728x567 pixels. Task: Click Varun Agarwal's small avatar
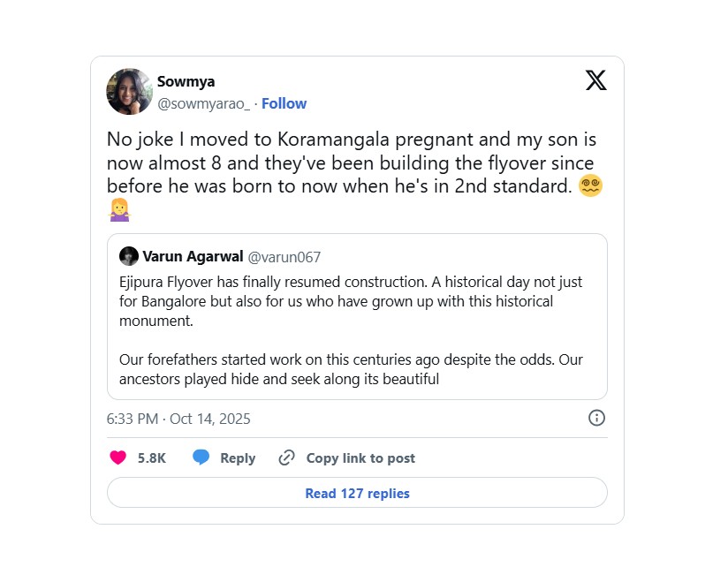click(x=128, y=257)
